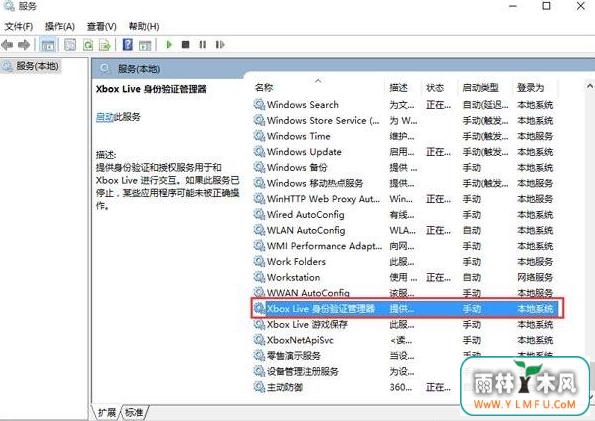Select 服务(本地) in the left tree
Screen dimensions: 595x421
(37, 66)
